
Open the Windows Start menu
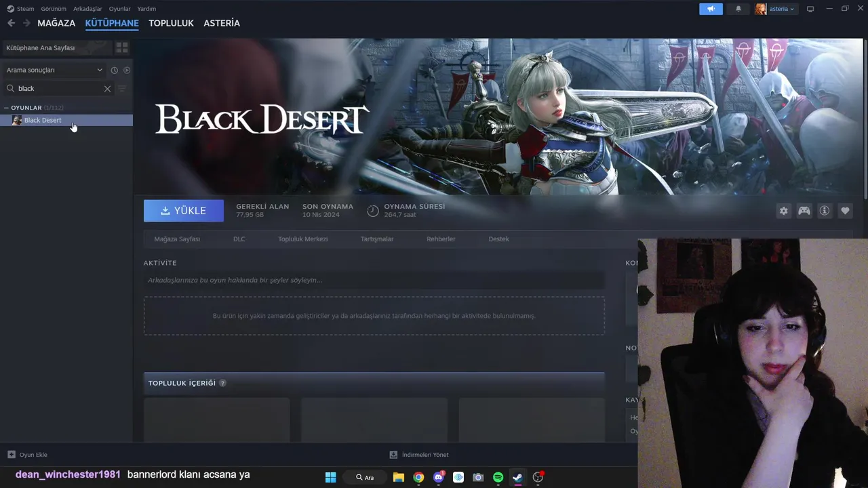(330, 477)
